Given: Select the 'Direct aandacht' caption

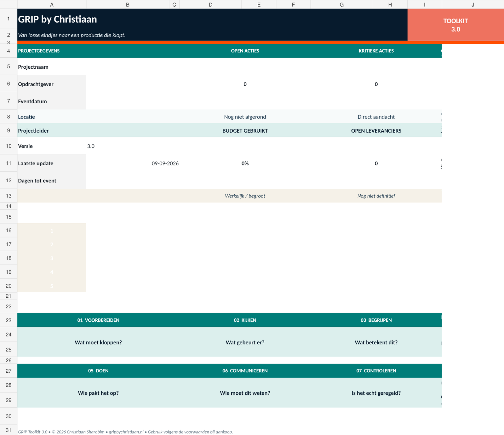Looking at the screenshot, I should [376, 117].
